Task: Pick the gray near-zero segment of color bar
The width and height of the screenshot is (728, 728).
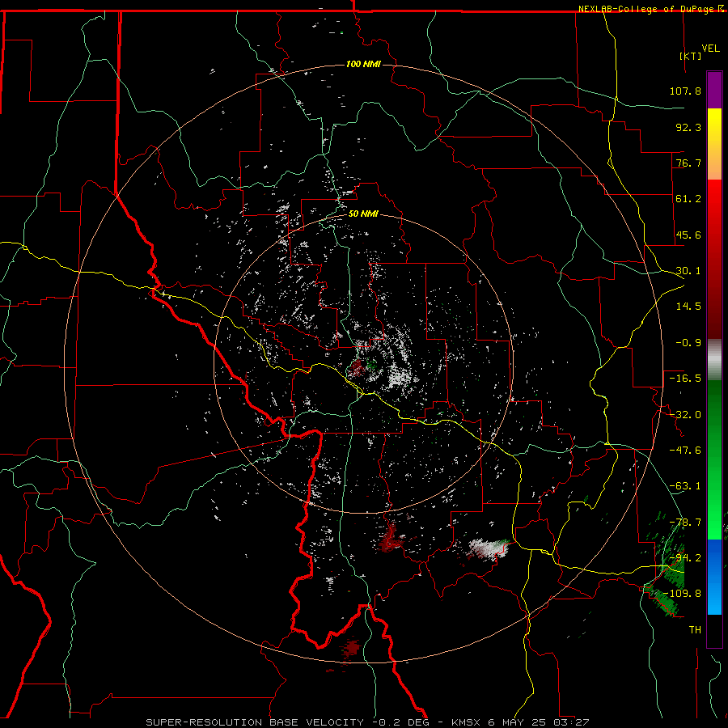Action: (714, 360)
